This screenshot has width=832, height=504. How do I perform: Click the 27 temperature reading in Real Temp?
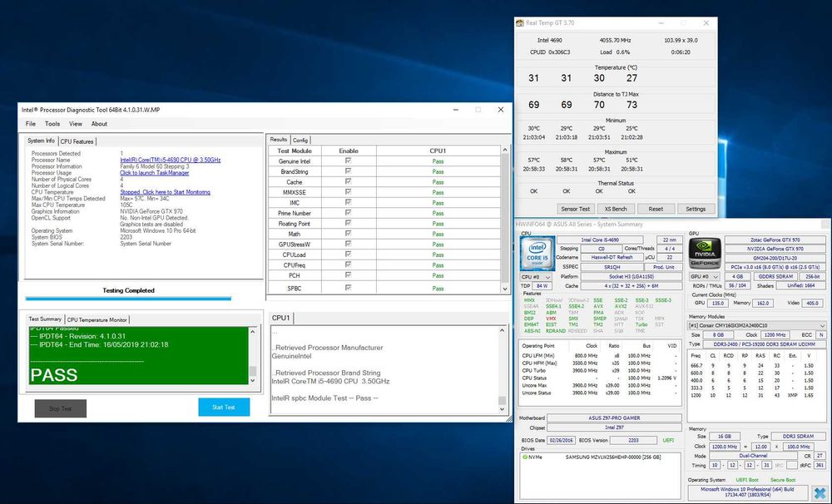tap(631, 78)
